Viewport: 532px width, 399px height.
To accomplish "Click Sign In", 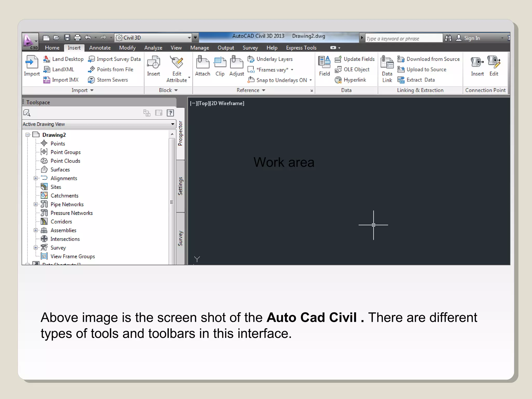I will 468,38.
